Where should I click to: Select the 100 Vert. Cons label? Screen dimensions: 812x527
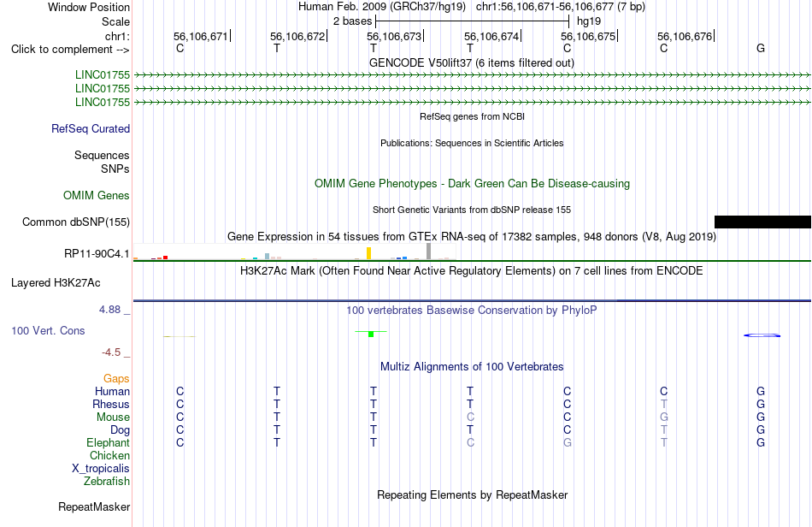(x=48, y=330)
